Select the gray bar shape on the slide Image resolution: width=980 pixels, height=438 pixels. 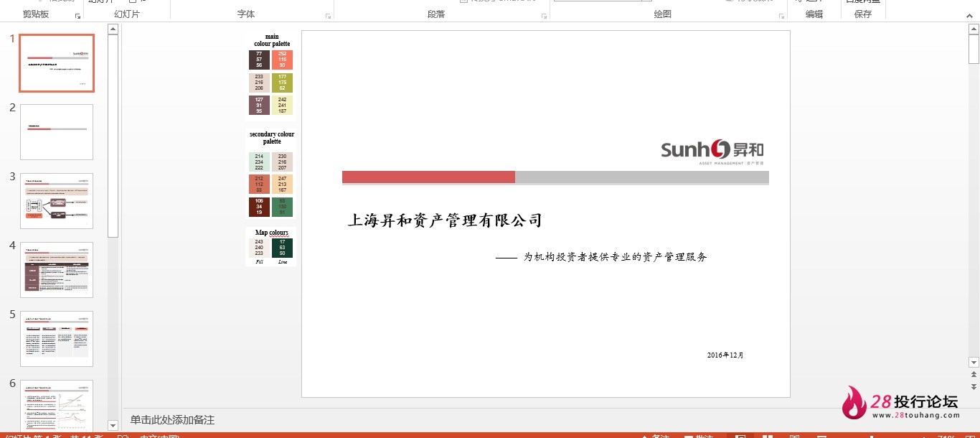tap(642, 177)
